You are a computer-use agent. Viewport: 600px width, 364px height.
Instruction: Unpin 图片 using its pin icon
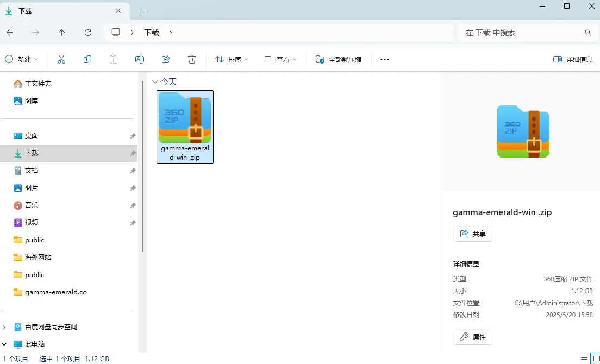coord(133,188)
